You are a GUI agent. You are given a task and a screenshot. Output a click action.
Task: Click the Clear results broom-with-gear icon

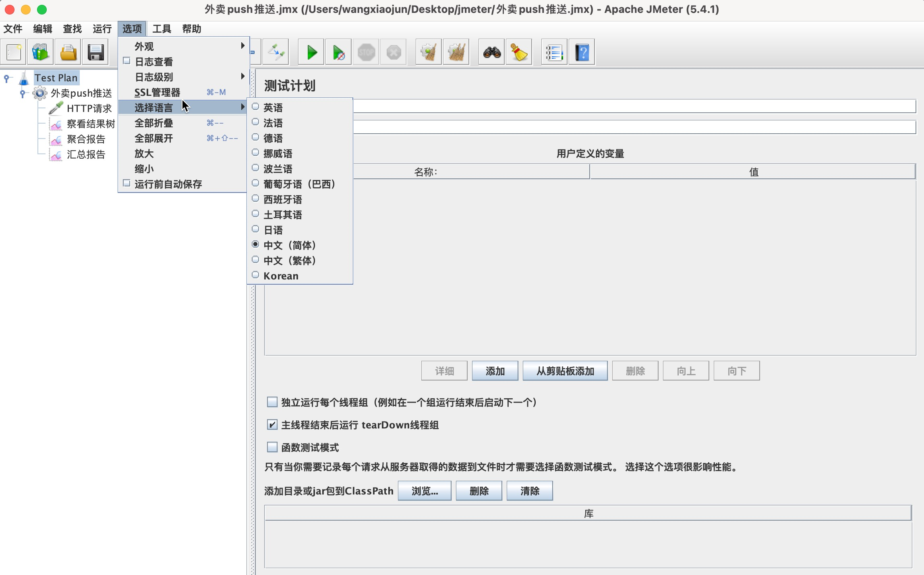click(x=428, y=52)
